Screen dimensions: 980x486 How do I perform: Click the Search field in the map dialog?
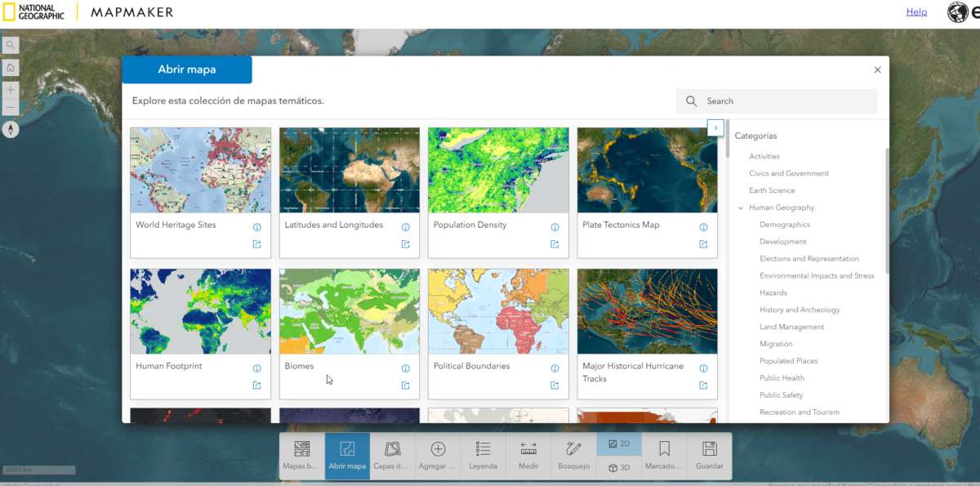(776, 100)
